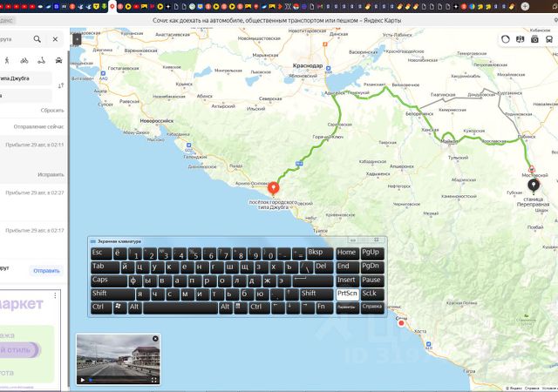Screen dimensions: 558x392
Task: Toggle panoramas camera icon
Action: tap(534, 39)
